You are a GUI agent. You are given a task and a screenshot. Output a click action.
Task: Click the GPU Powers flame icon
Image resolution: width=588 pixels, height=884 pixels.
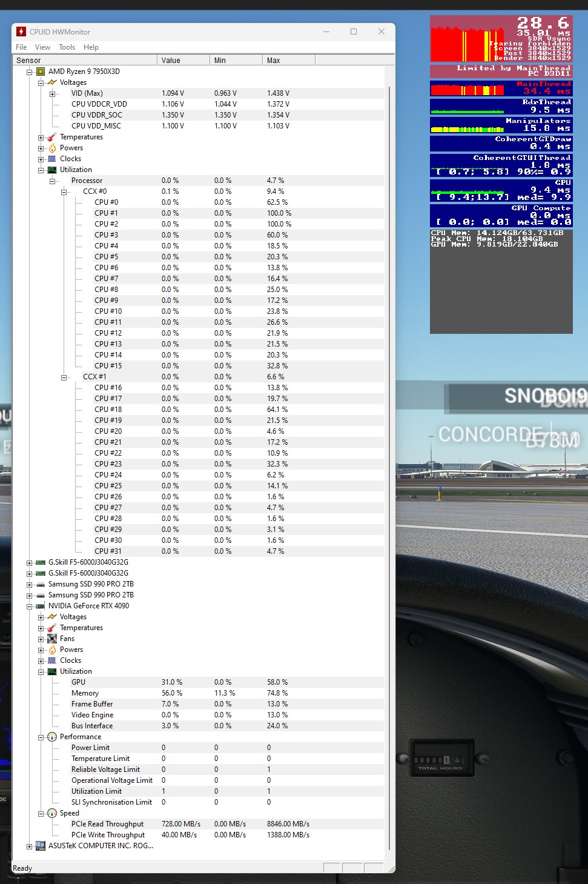pyautogui.click(x=52, y=650)
